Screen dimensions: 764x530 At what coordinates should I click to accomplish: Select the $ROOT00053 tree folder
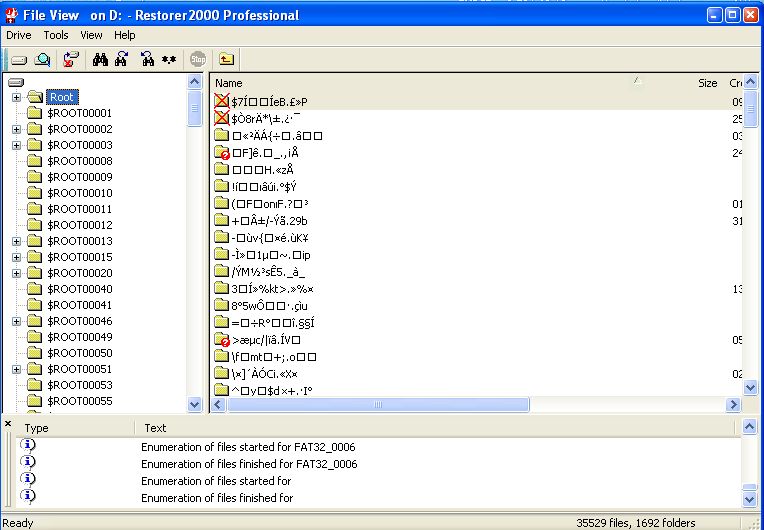[80, 385]
